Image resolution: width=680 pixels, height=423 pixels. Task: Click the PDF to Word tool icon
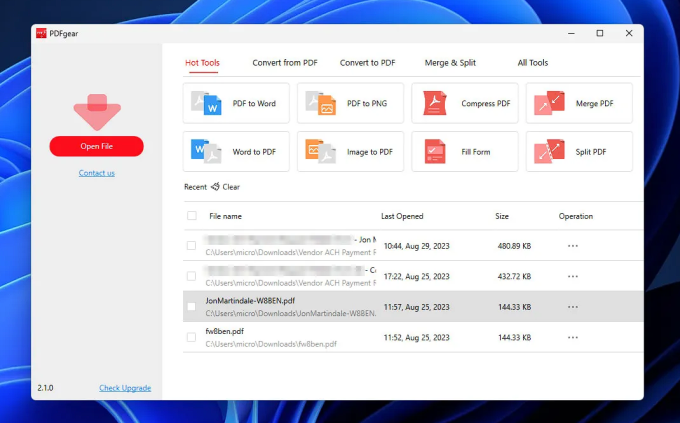pos(206,103)
